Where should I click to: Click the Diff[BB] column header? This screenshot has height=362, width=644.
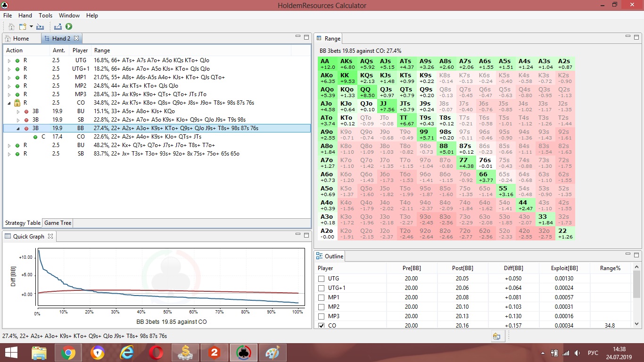(x=513, y=268)
